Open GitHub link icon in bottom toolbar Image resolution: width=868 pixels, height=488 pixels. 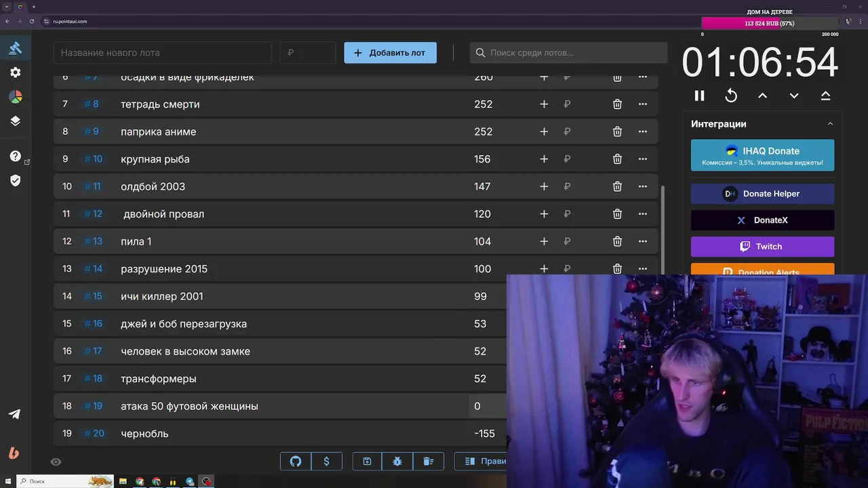click(x=296, y=462)
